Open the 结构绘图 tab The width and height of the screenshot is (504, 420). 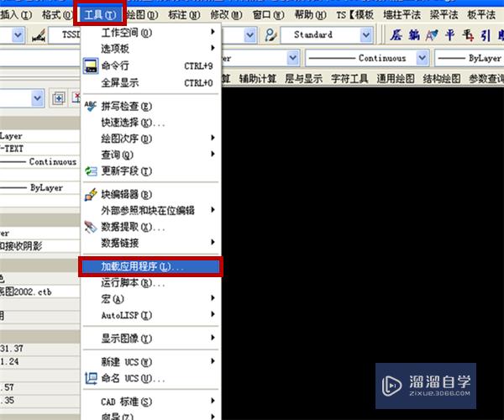[442, 78]
